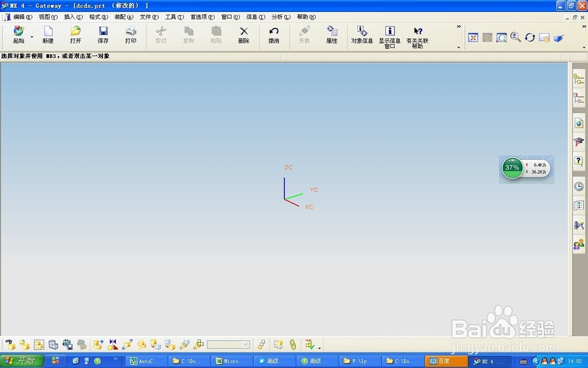Activate the Zoom in/out magnifier with plus-minus
588x368 pixels.
coord(516,37)
